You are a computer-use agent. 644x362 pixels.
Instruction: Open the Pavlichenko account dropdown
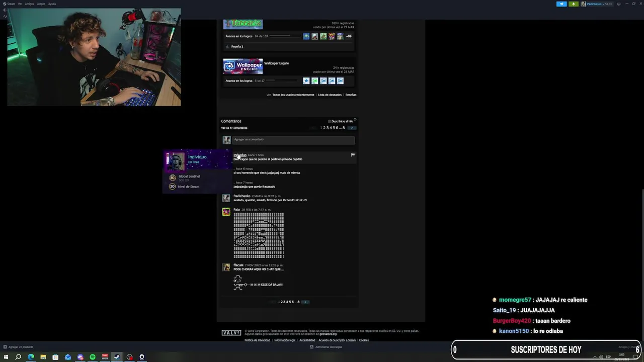(597, 4)
